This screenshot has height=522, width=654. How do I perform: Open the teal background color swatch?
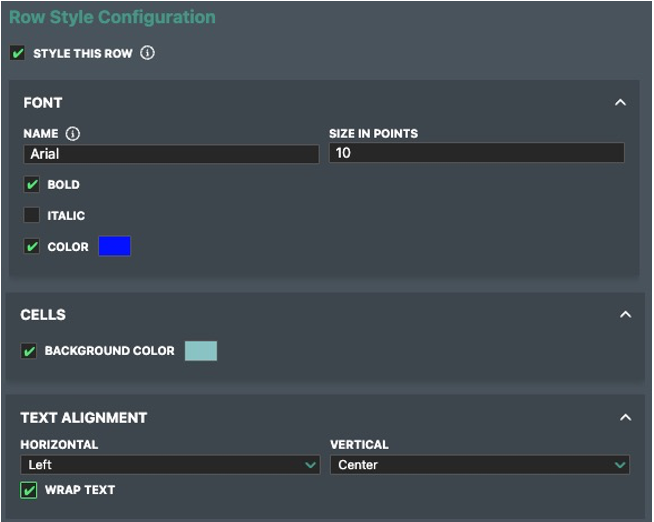coord(201,351)
